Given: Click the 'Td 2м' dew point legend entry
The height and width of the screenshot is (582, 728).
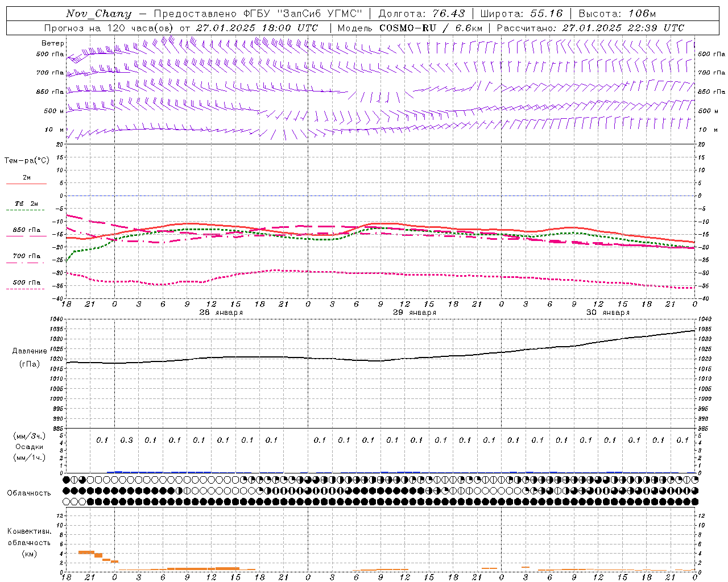Looking at the screenshot, I should coord(26,203).
